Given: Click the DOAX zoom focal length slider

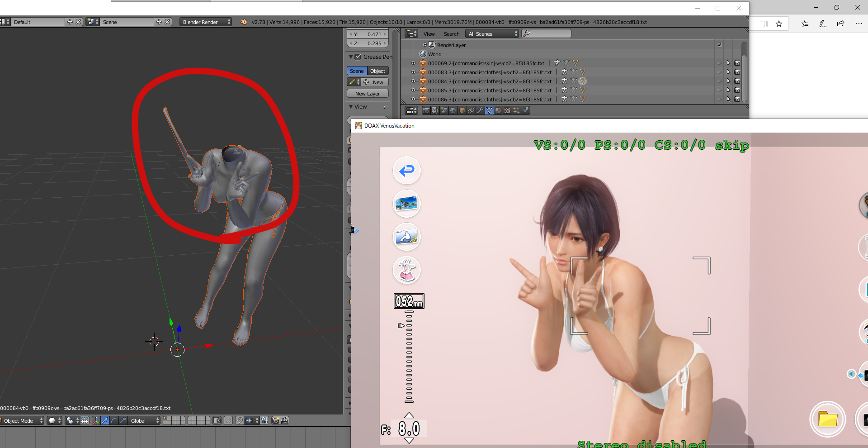Looking at the screenshot, I should (x=409, y=357).
